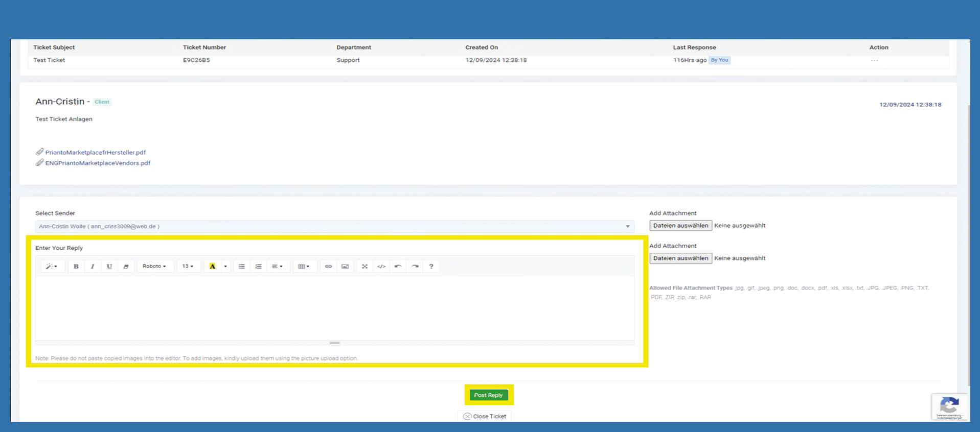Click the eraser remove-formatting icon
This screenshot has height=432, width=980.
pyautogui.click(x=126, y=267)
